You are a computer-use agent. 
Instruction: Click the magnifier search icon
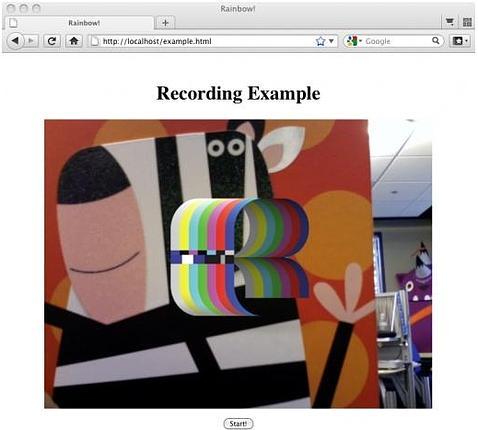436,41
